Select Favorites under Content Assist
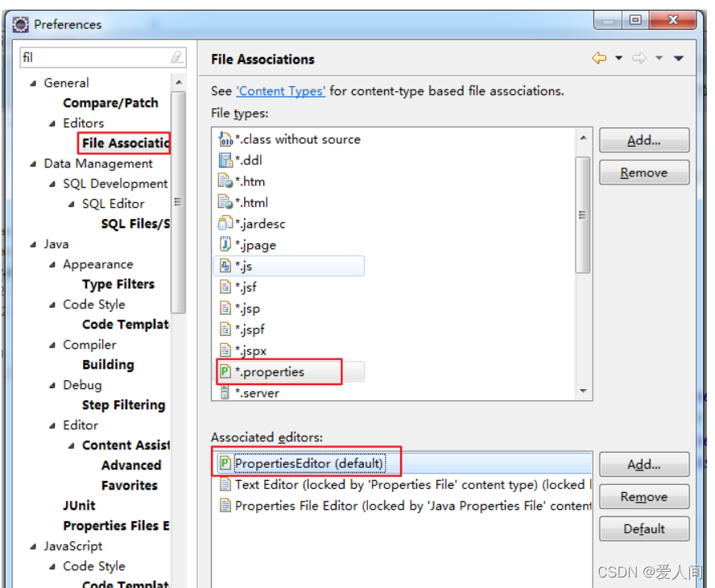The image size is (715, 588). click(130, 486)
